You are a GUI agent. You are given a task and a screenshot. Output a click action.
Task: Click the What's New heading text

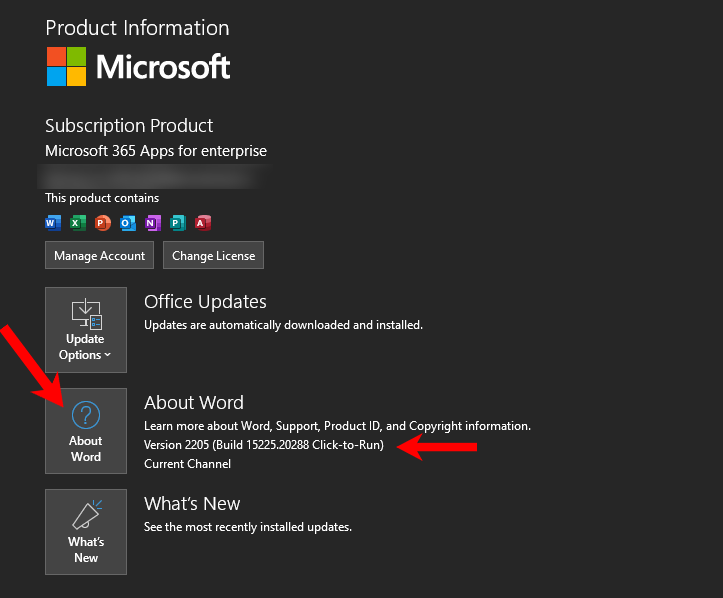coord(192,503)
